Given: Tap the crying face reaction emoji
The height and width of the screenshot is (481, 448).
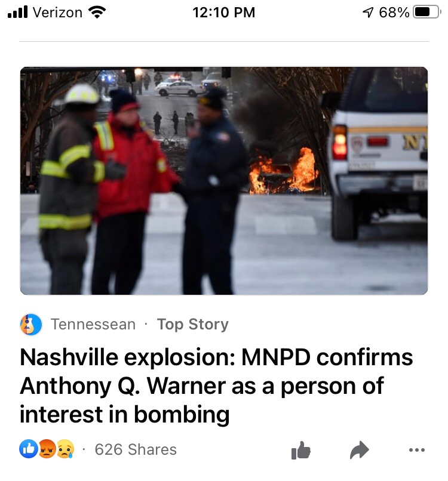Looking at the screenshot, I should tap(65, 449).
